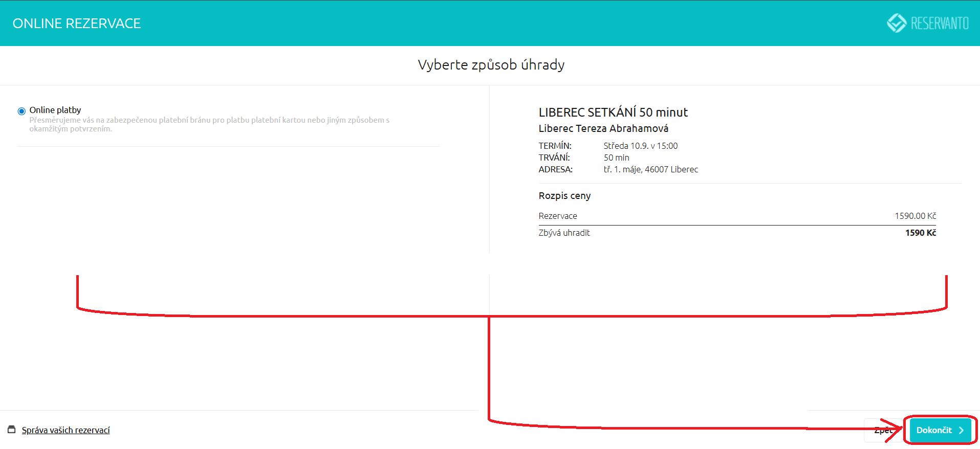Open the Správa vašich rezervací link
Viewport: 980px width, 449px height.
tap(66, 430)
